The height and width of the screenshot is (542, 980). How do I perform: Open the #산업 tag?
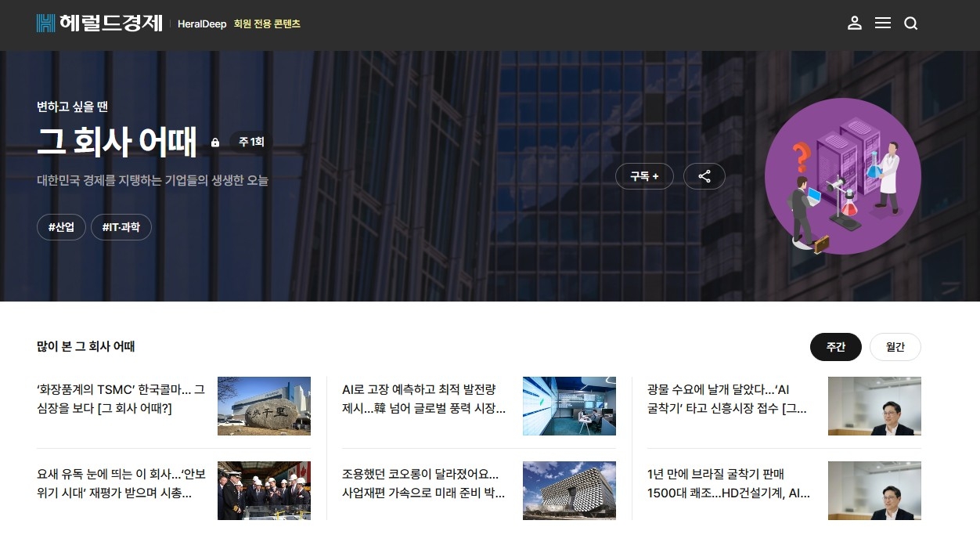61,227
